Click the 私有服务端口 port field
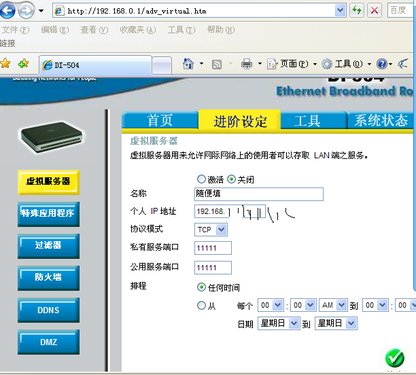The image size is (416, 375). (213, 248)
